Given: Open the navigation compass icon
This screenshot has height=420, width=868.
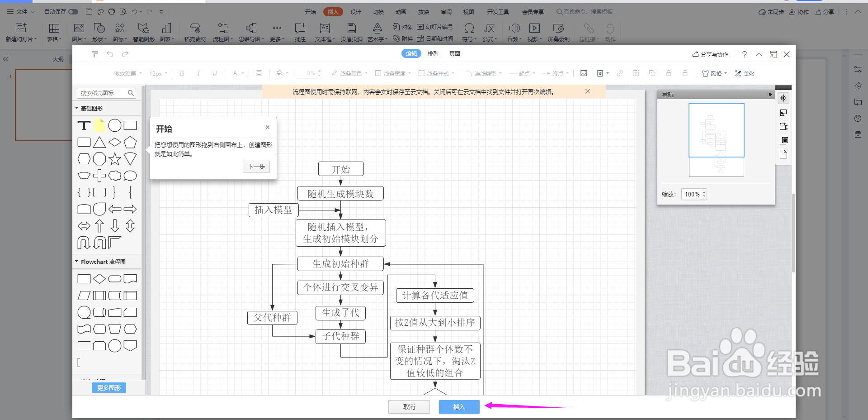Looking at the screenshot, I should pos(783,98).
